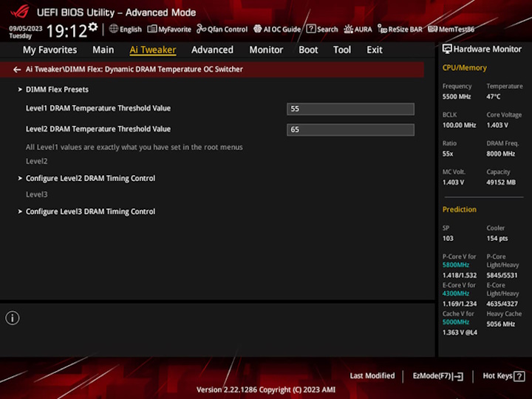Click the back arrow in breadcrumb bar
This screenshot has width=532, height=399.
click(17, 69)
